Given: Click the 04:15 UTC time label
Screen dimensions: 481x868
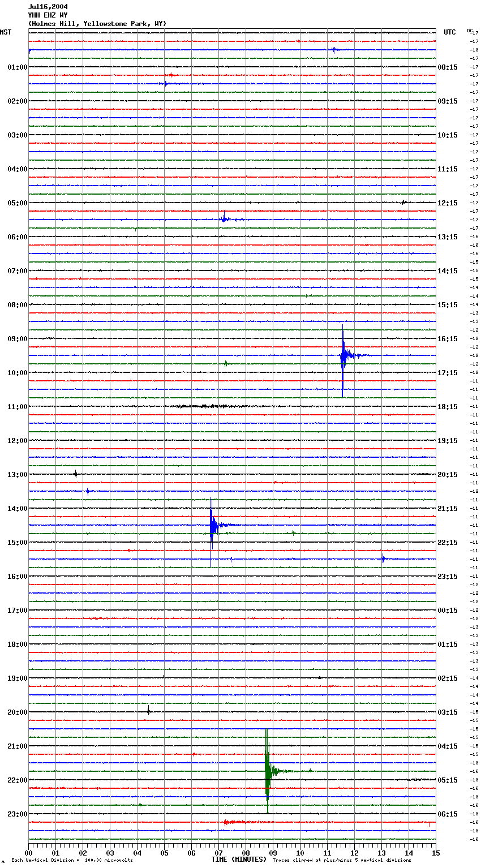Looking at the screenshot, I should (448, 746).
